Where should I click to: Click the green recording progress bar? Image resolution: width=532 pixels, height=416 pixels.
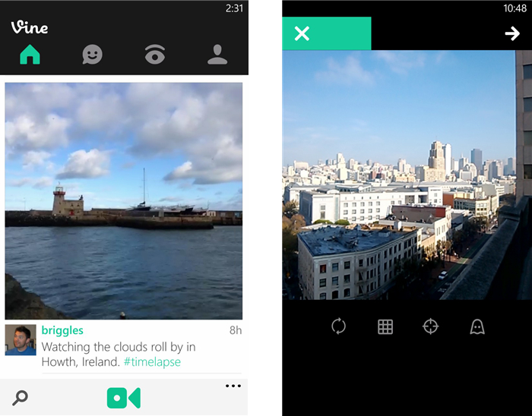click(327, 33)
